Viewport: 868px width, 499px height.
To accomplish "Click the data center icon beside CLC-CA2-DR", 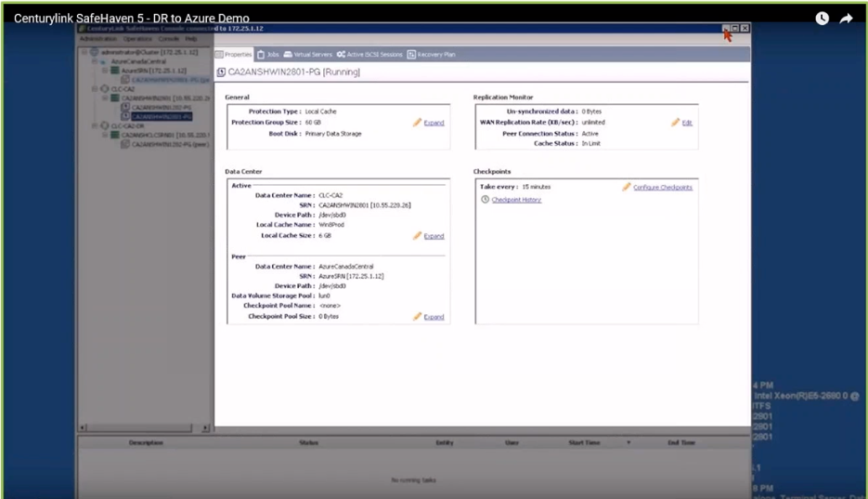I will [x=105, y=125].
